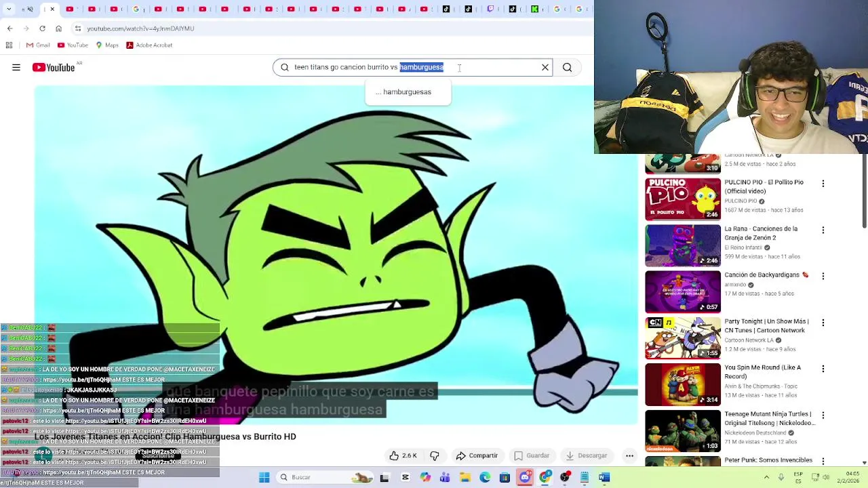Click inside the YouTube search field

click(412, 67)
